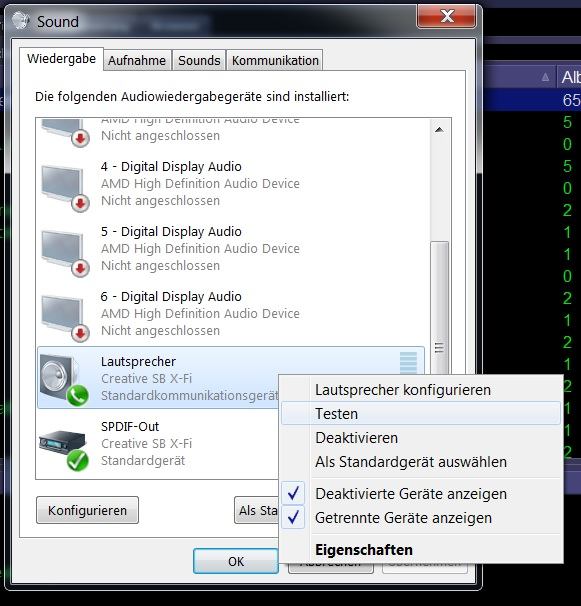
Task: Select the Lautsprecher device name text
Action: [x=138, y=362]
